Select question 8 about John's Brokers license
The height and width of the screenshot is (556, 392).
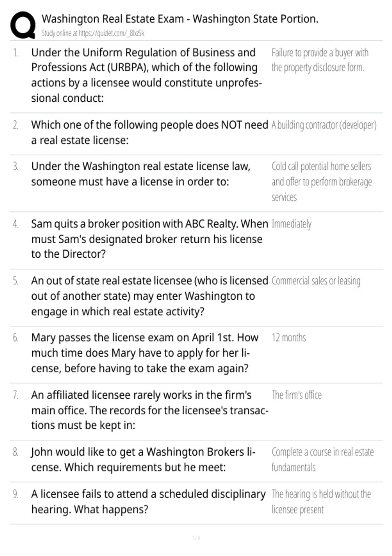click(143, 460)
